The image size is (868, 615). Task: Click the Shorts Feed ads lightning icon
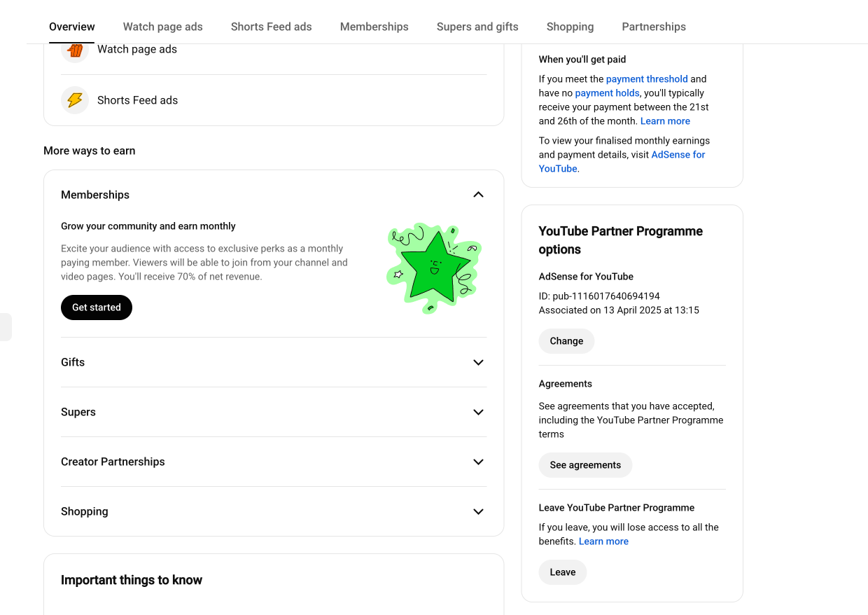tap(75, 100)
